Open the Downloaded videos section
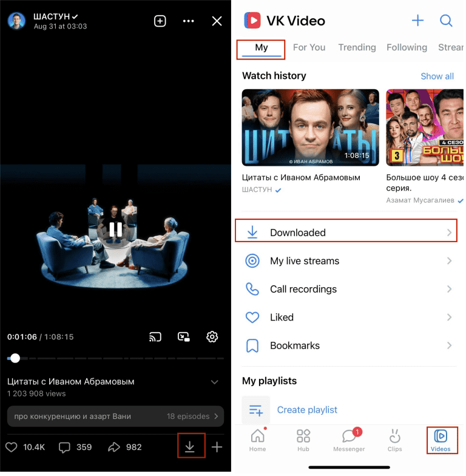 click(346, 233)
